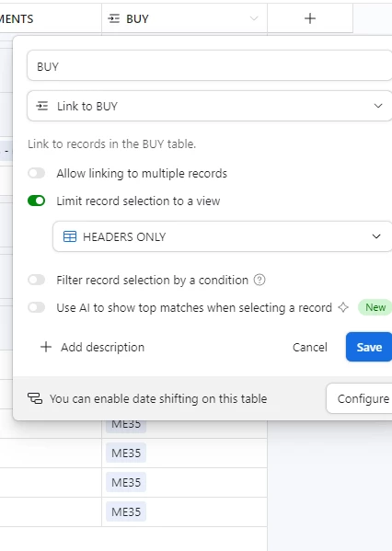This screenshot has height=551, width=392.
Task: Enable Use AI to show top matches
Action: pyautogui.click(x=37, y=307)
